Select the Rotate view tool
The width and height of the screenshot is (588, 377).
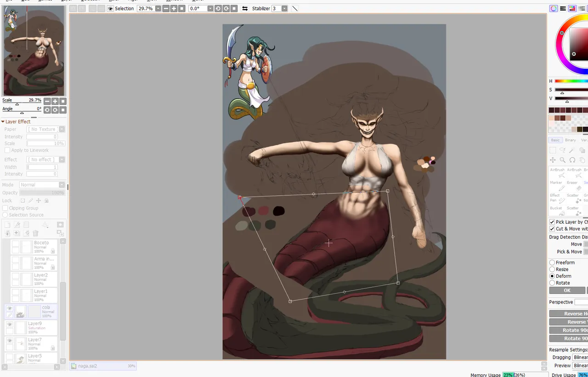pyautogui.click(x=572, y=160)
